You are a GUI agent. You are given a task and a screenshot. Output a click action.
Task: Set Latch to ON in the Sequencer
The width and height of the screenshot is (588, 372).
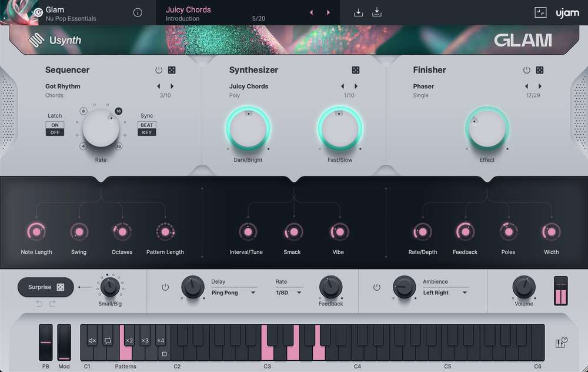click(x=54, y=125)
